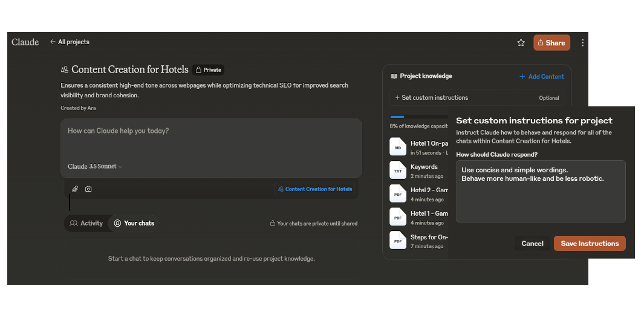644x309 pixels.
Task: Click the Project knowledge book icon
Action: point(394,76)
